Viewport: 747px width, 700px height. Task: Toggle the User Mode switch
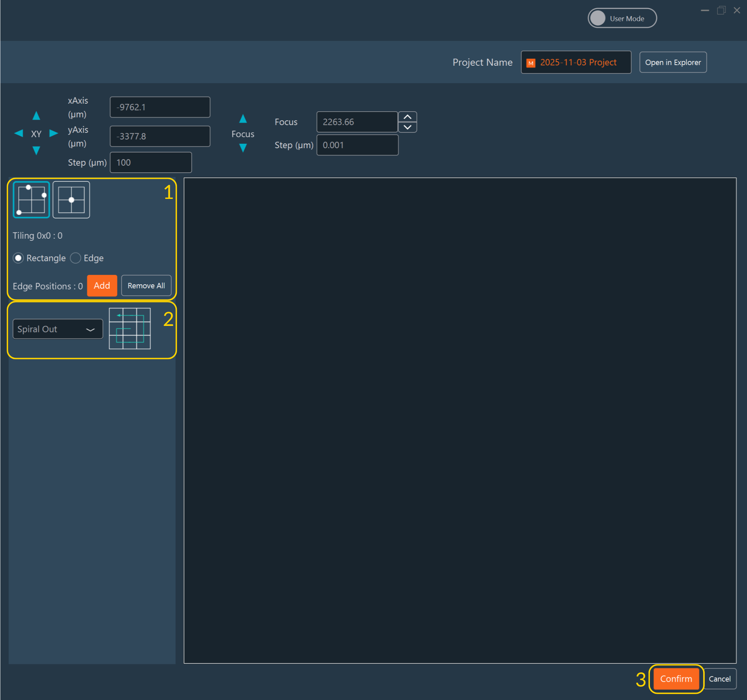click(x=622, y=18)
